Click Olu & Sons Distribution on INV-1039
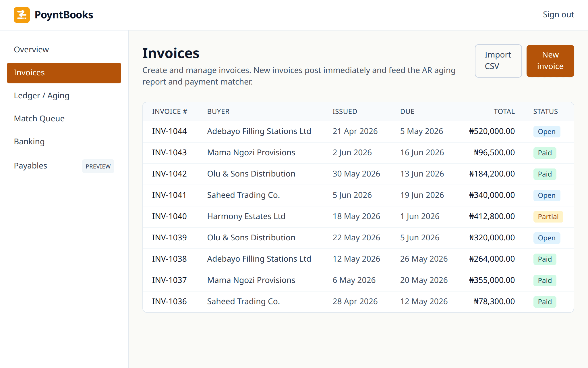Screen dimensions: 588x368 coord(251,238)
